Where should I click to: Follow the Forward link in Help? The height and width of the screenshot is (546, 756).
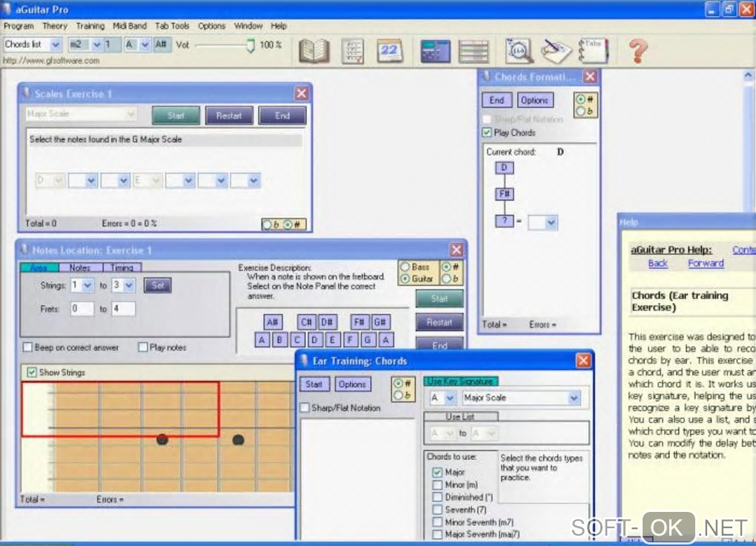tap(706, 264)
